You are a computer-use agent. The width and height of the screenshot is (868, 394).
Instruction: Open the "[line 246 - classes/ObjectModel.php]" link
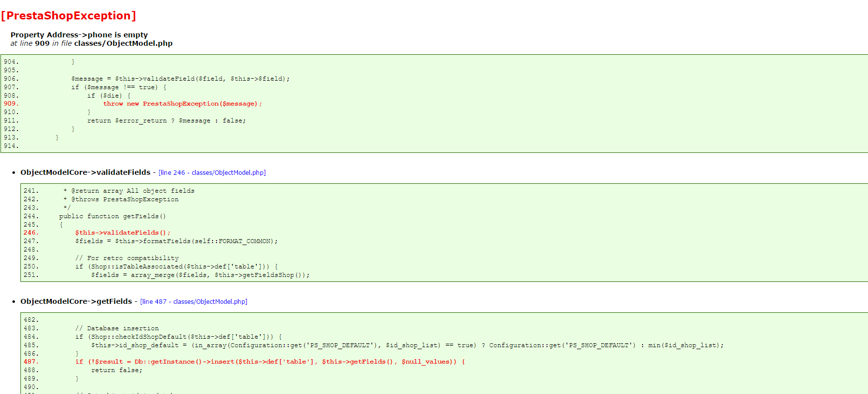click(x=212, y=173)
